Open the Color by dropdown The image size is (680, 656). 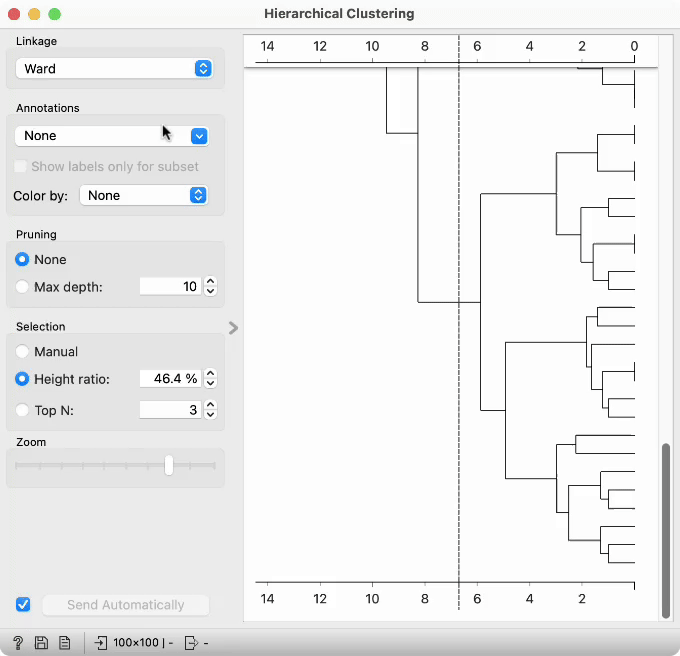(x=144, y=196)
